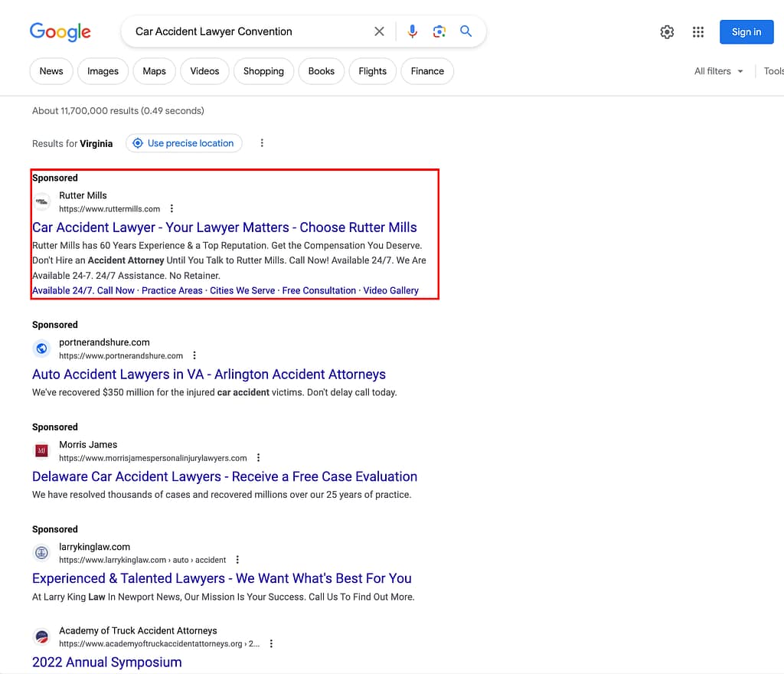Click the Rutter Mills favicon
Screen dimensions: 784x674
(x=42, y=202)
